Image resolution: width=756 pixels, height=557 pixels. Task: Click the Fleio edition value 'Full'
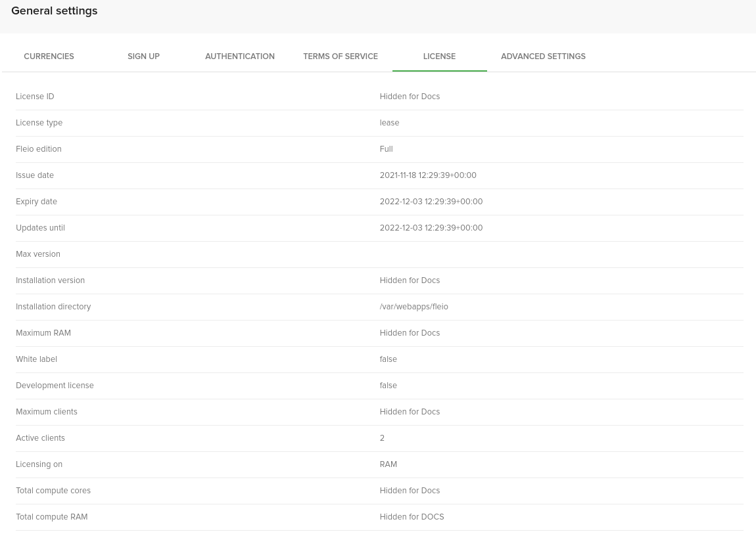pos(386,149)
